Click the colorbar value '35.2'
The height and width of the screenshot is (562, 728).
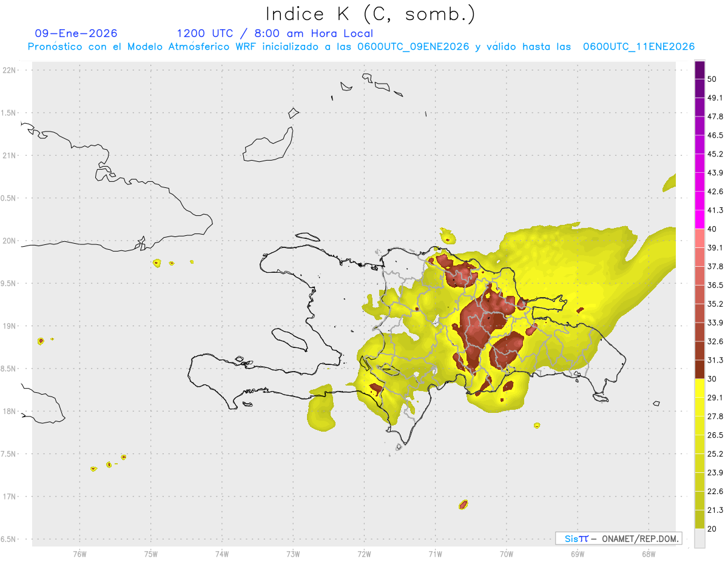click(715, 304)
